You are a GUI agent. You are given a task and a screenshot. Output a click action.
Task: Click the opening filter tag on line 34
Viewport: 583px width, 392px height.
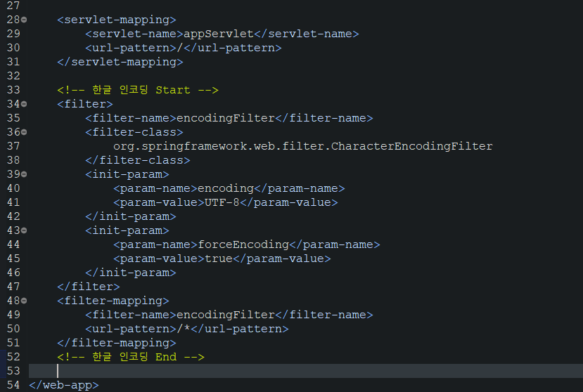(x=85, y=104)
